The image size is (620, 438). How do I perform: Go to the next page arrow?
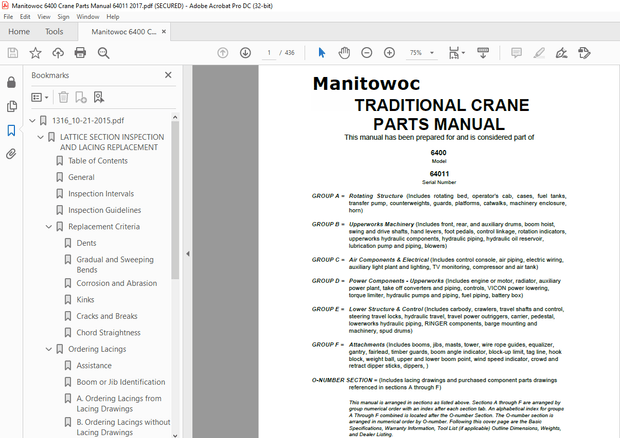coord(243,53)
